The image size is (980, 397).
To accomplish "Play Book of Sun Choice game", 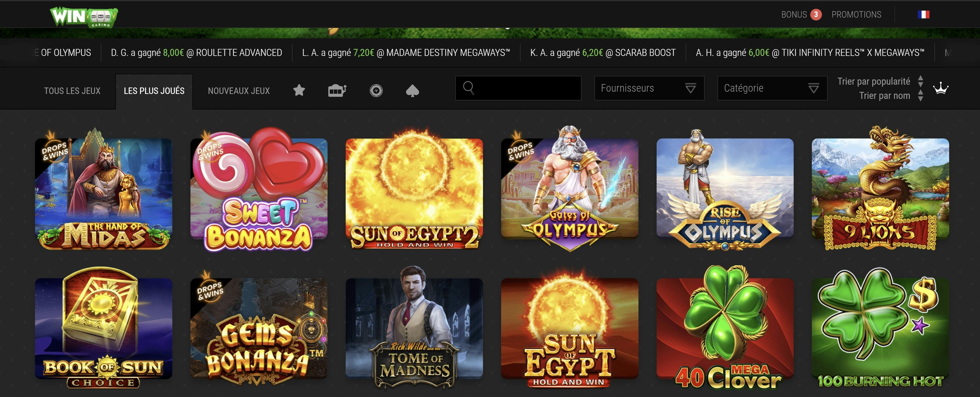I will [x=103, y=329].
